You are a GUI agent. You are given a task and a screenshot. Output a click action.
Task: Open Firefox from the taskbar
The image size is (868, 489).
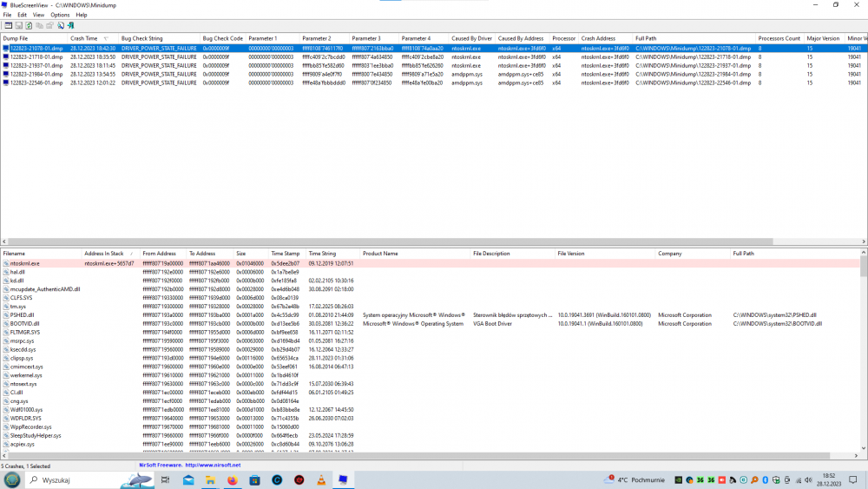pyautogui.click(x=233, y=479)
